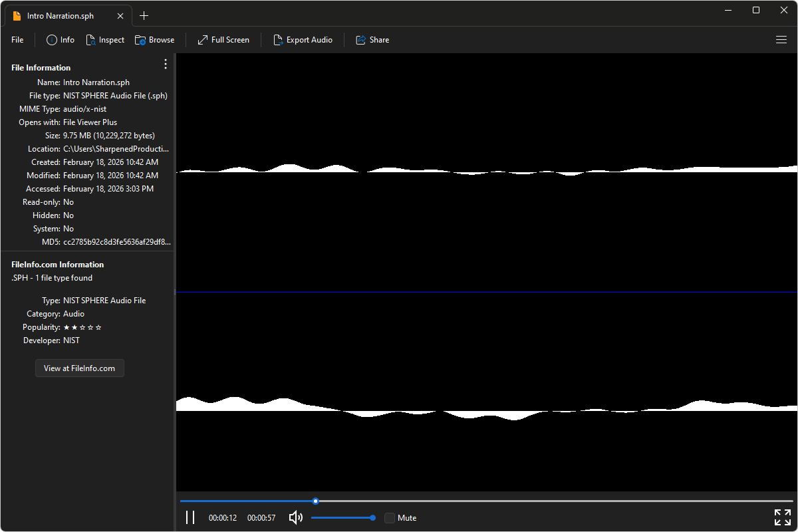The image size is (798, 532).
Task: Click the Inspect file icon
Action: (x=91, y=40)
